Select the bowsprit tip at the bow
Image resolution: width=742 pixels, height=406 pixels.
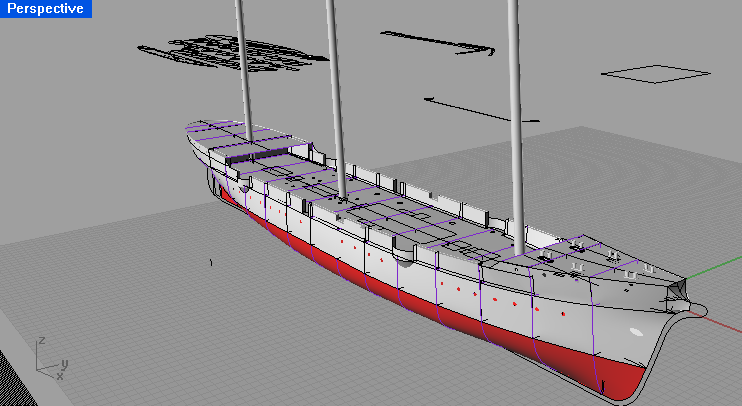coord(699,309)
